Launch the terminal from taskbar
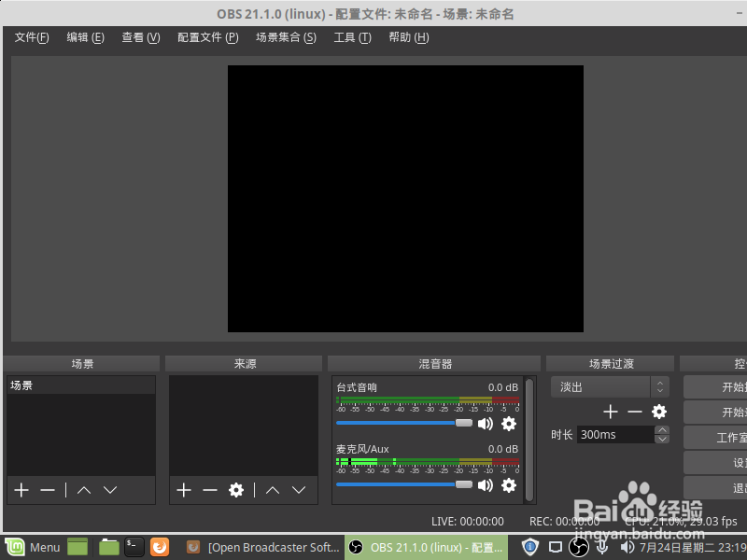Viewport: 747px width, 560px height. pyautogui.click(x=134, y=547)
